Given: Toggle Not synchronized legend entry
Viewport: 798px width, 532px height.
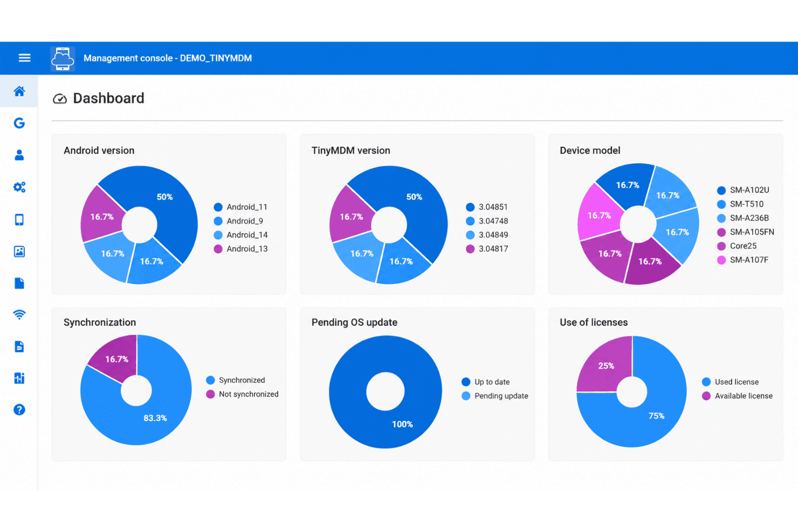Looking at the screenshot, I should pyautogui.click(x=242, y=395).
